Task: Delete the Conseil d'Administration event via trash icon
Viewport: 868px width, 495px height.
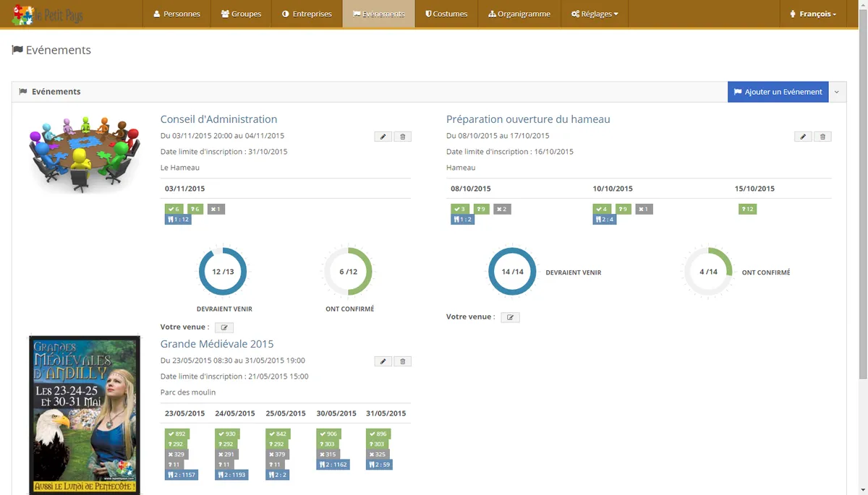Action: [403, 137]
